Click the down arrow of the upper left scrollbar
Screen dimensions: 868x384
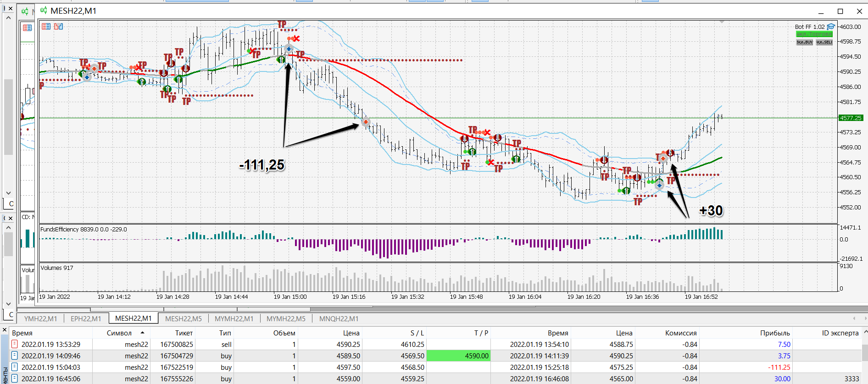click(8, 193)
